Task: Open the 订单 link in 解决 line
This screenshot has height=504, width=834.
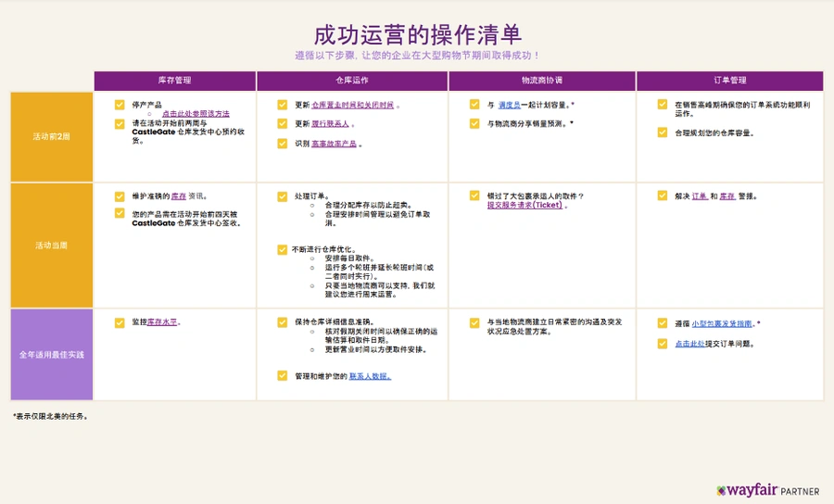Action: 700,196
